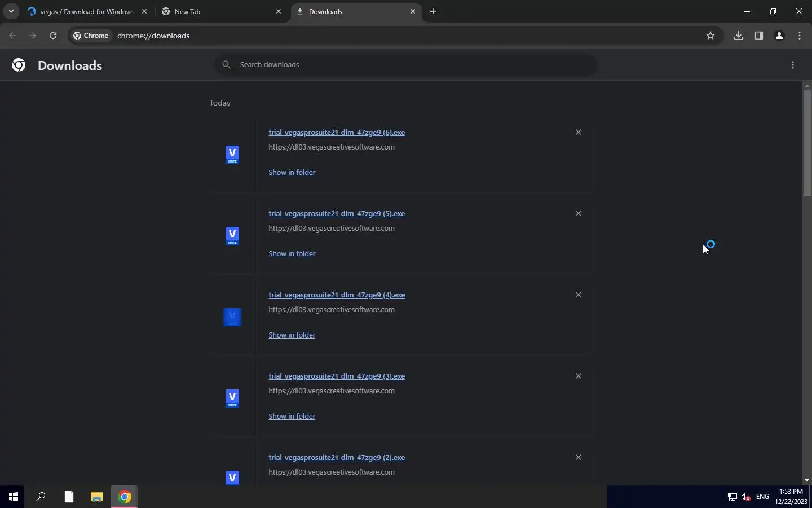This screenshot has width=812, height=508.
Task: Show the (5).exe download in folder
Action: [292, 253]
